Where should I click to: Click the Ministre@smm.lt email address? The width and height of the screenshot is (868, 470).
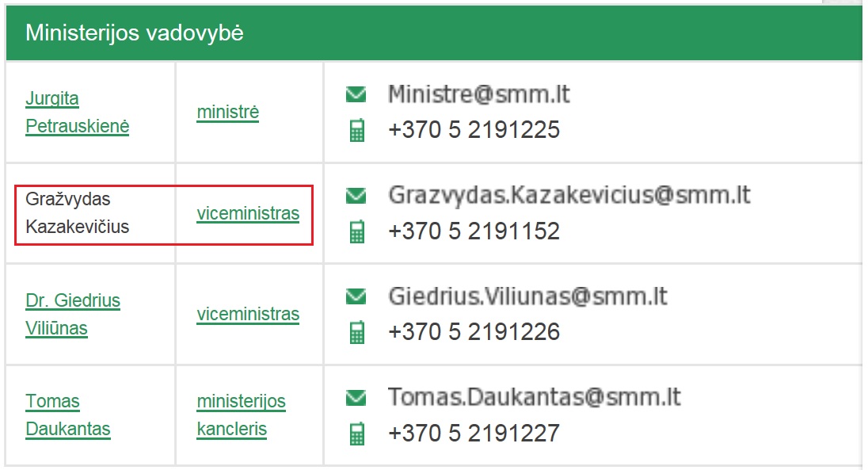[479, 94]
